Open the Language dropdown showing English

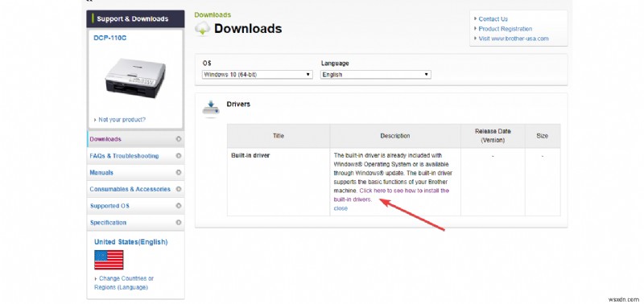tap(375, 75)
